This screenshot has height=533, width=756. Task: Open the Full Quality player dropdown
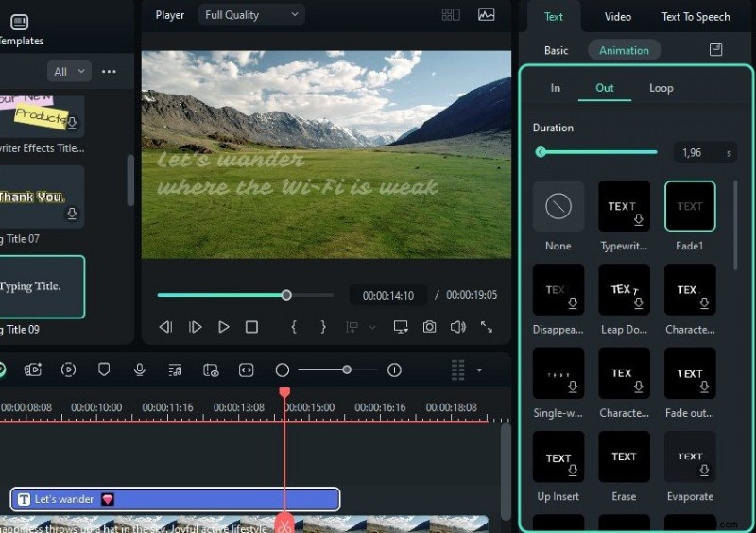pos(251,15)
